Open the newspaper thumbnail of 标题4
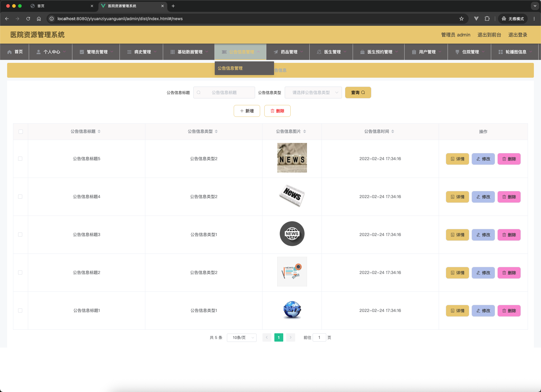 click(292, 196)
